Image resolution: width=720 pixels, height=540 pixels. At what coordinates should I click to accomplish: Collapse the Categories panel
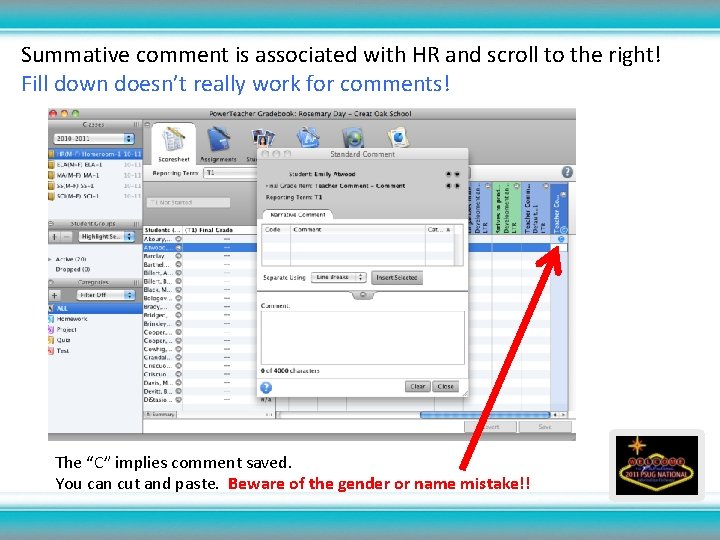(x=51, y=282)
